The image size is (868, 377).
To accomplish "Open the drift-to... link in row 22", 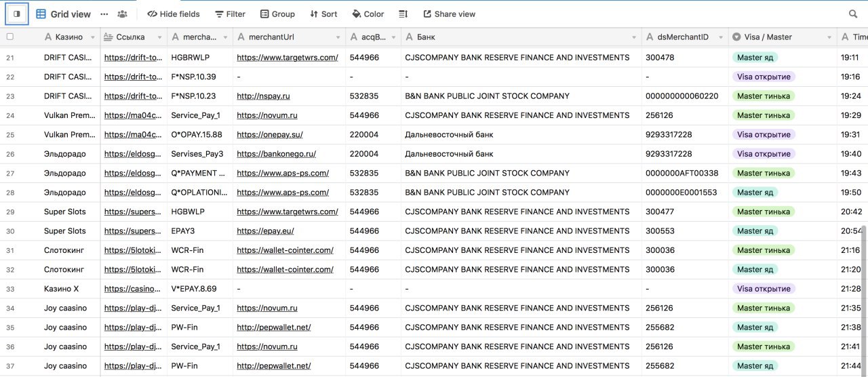I will click(x=134, y=77).
